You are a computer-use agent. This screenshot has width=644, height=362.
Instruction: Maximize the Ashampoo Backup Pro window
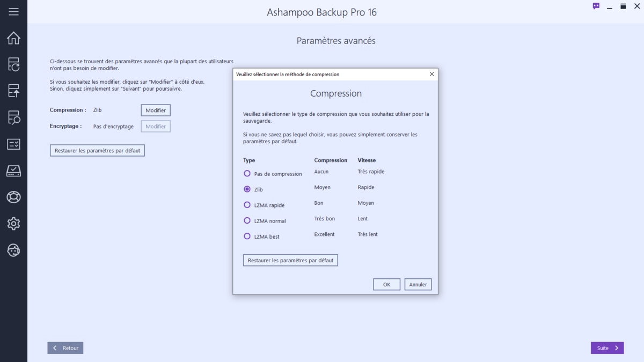point(623,6)
